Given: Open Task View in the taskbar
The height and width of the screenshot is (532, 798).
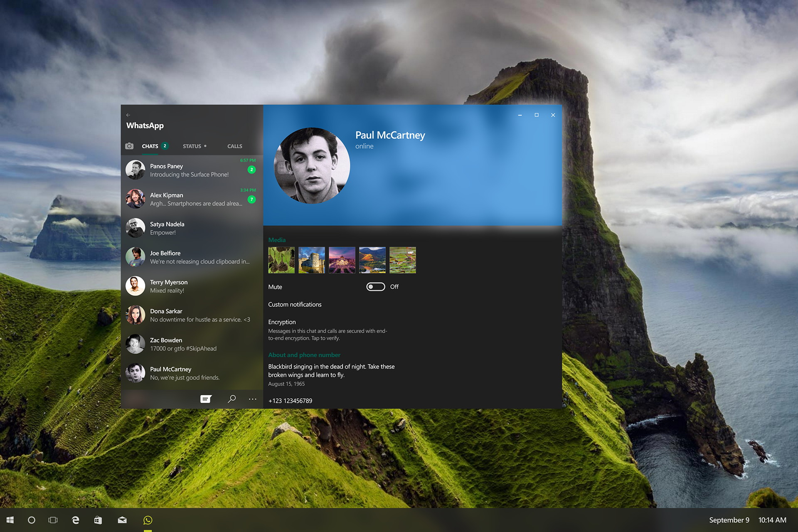Looking at the screenshot, I should (53, 520).
